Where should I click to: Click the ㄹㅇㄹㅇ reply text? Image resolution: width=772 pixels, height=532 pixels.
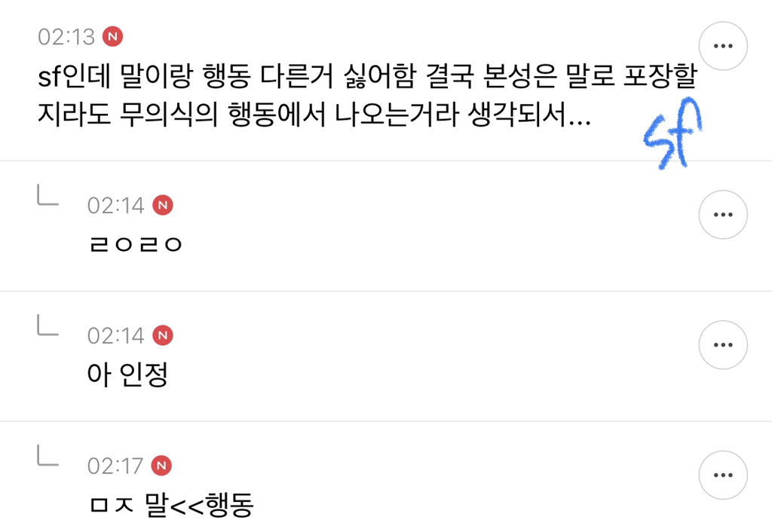(x=135, y=245)
